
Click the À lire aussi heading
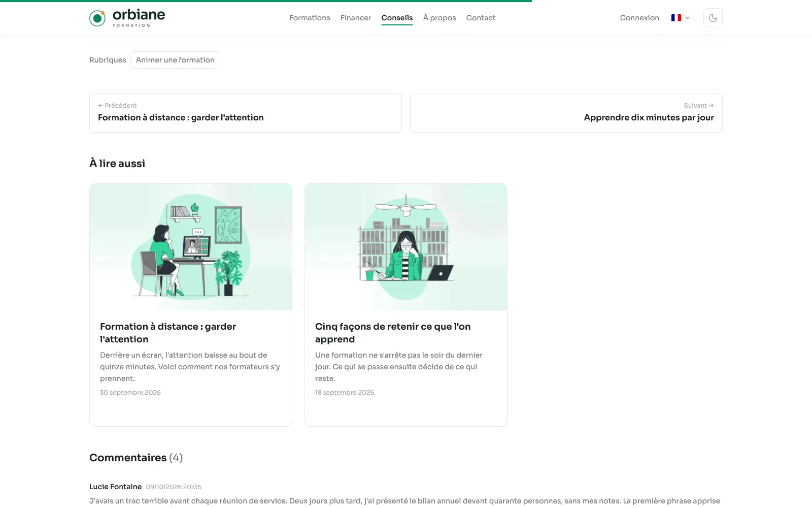117,164
